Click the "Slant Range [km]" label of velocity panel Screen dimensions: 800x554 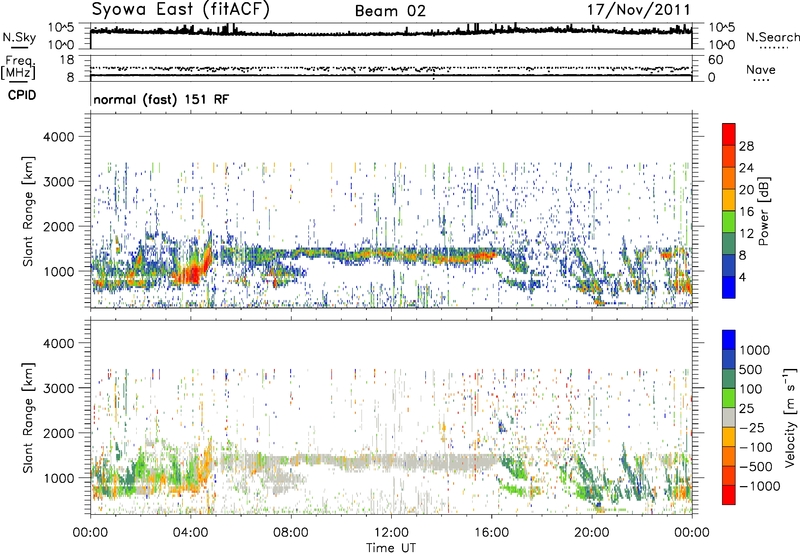tap(28, 417)
